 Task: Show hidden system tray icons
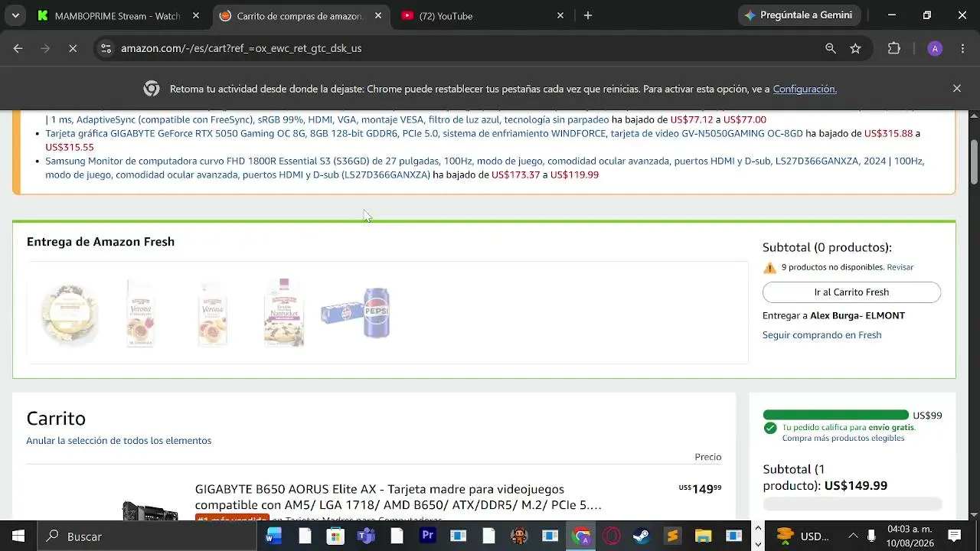(x=853, y=536)
